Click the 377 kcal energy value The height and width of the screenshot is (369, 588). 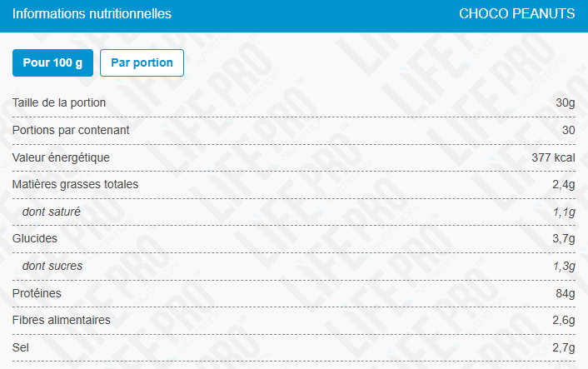click(553, 157)
